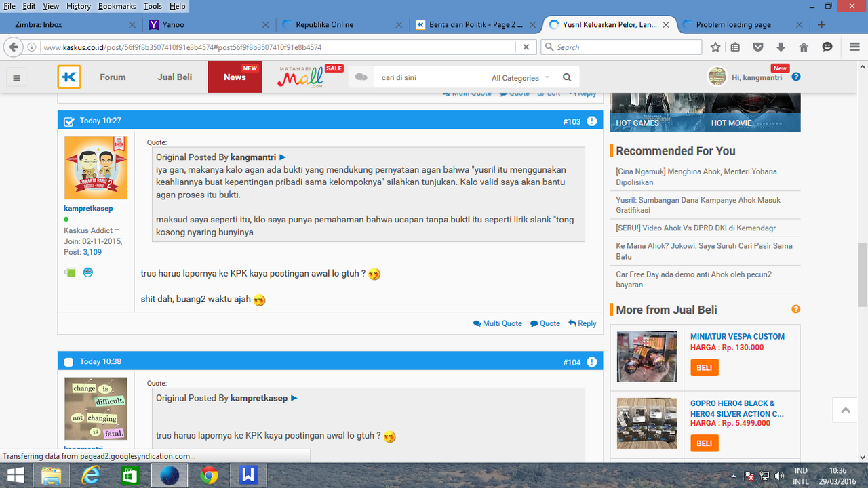Image resolution: width=868 pixels, height=488 pixels.
Task: Reply to post #103
Action: click(x=583, y=323)
